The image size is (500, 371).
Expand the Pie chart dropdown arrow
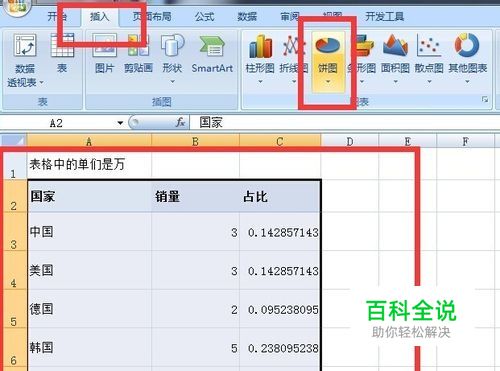328,81
